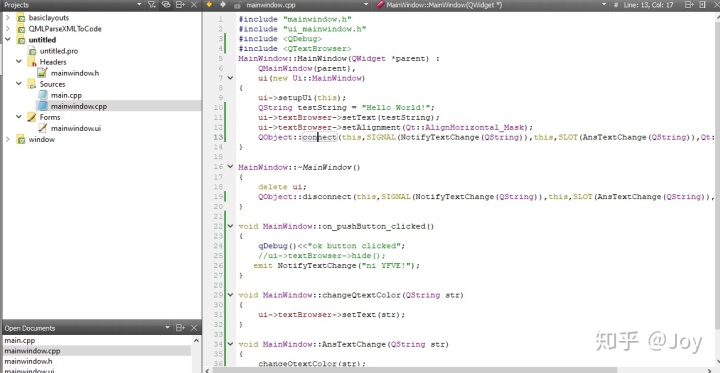The width and height of the screenshot is (720, 373).
Task: Open mainwindow.h in the project tree
Action: 75,73
